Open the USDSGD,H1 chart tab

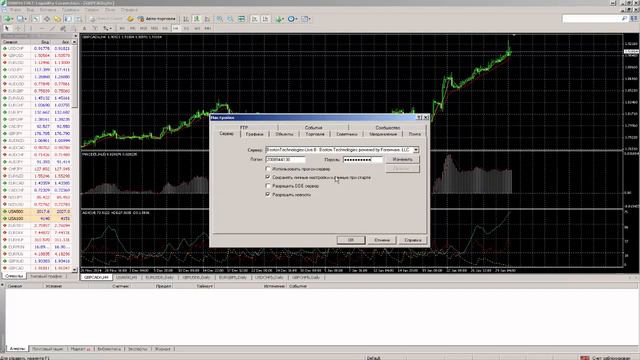pyautogui.click(x=127, y=278)
